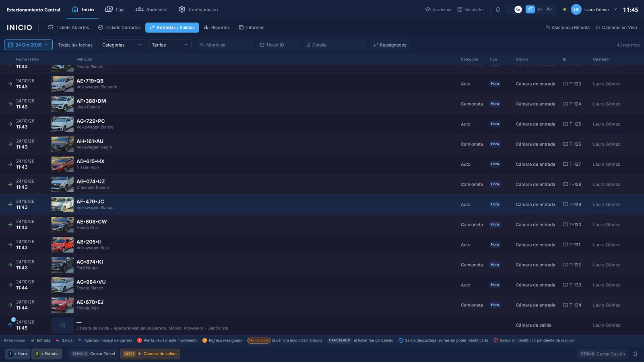The width and height of the screenshot is (644, 362).
Task: Click ticket icon beside T-126
Action: (565, 144)
